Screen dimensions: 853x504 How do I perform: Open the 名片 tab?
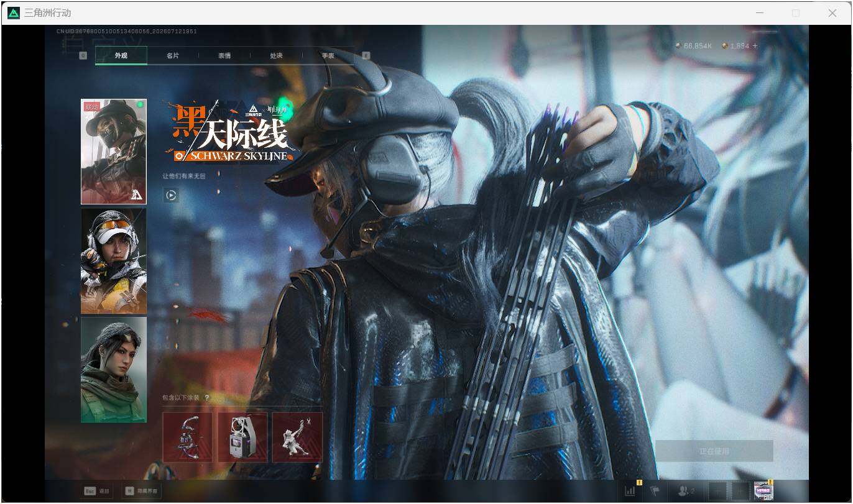[173, 55]
